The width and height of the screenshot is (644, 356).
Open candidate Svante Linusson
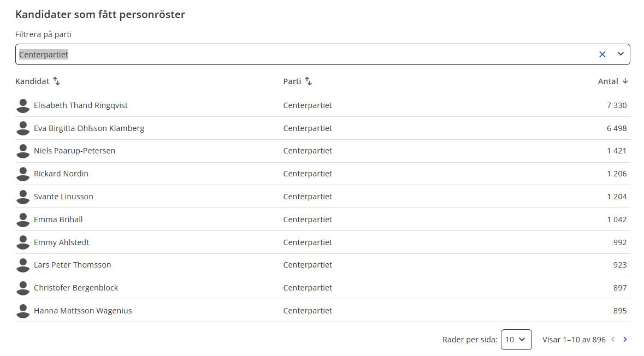click(63, 197)
